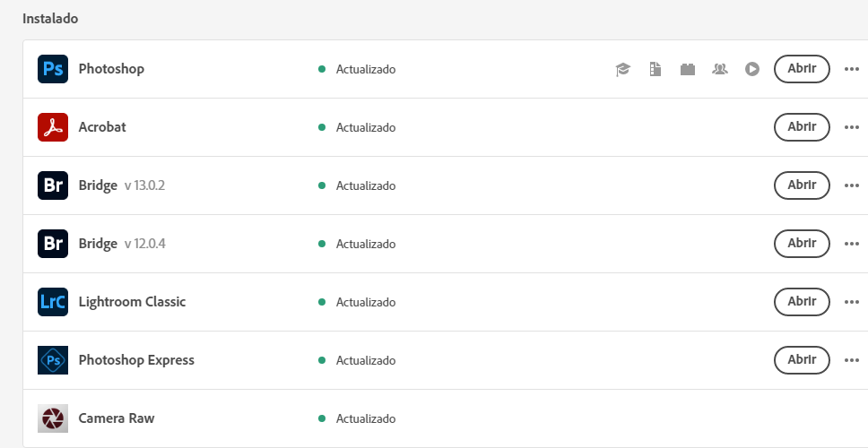Viewport: 868px width, 448px height.
Task: Click the Bridge v 13.0.2 app icon
Action: (x=53, y=185)
